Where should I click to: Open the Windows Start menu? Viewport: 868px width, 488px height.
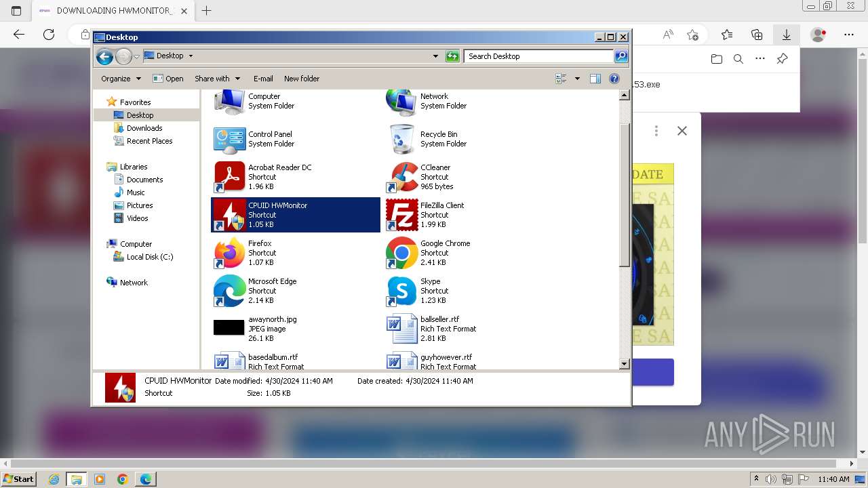18,479
